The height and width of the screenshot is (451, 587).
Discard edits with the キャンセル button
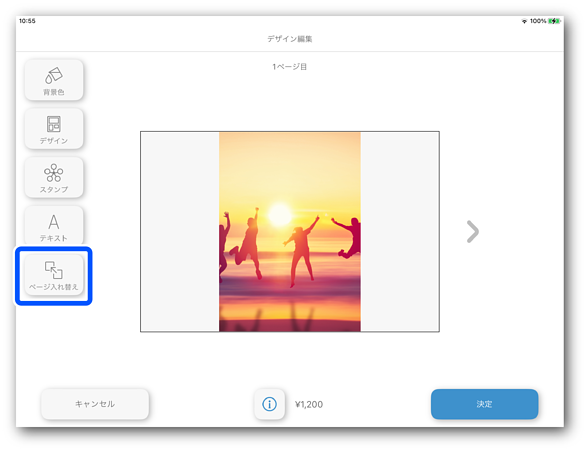tap(95, 404)
